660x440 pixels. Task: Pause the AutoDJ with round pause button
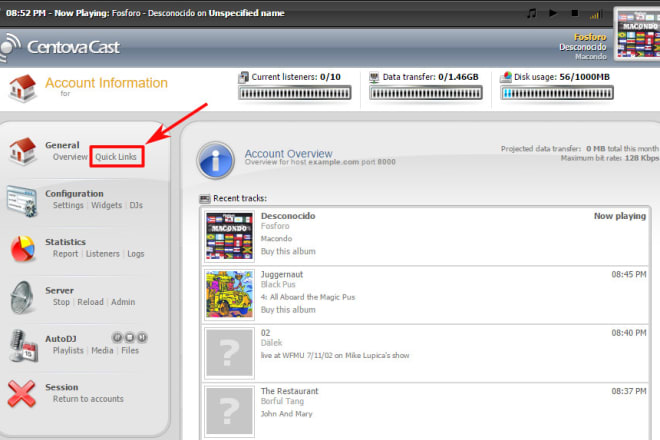(x=117, y=338)
